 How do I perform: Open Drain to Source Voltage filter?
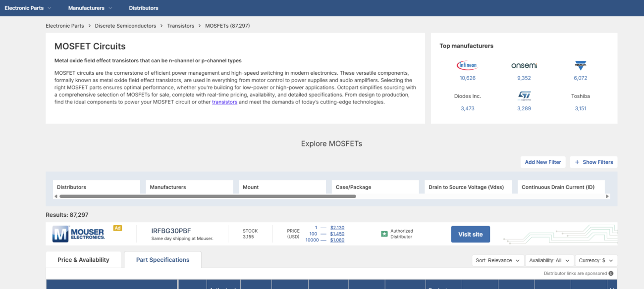tap(468, 187)
